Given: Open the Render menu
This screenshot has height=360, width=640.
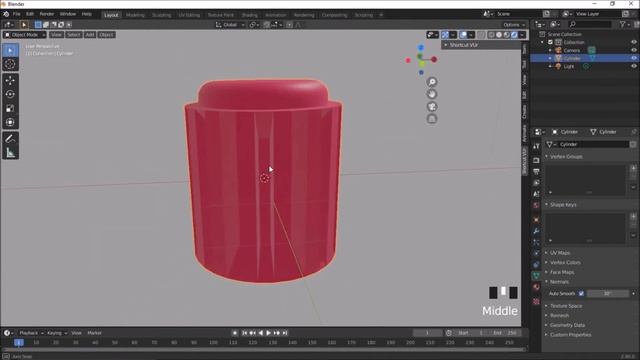Looking at the screenshot, I should [x=47, y=14].
